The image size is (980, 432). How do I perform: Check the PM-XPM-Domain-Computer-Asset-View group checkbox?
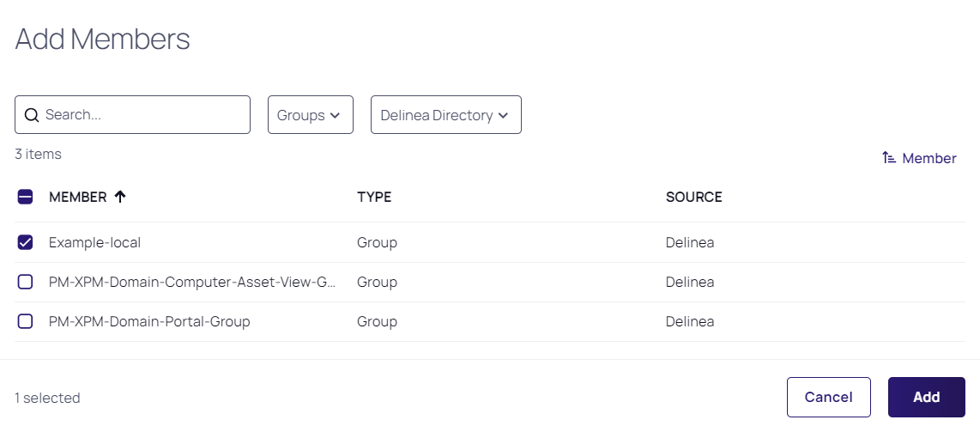[x=26, y=282]
